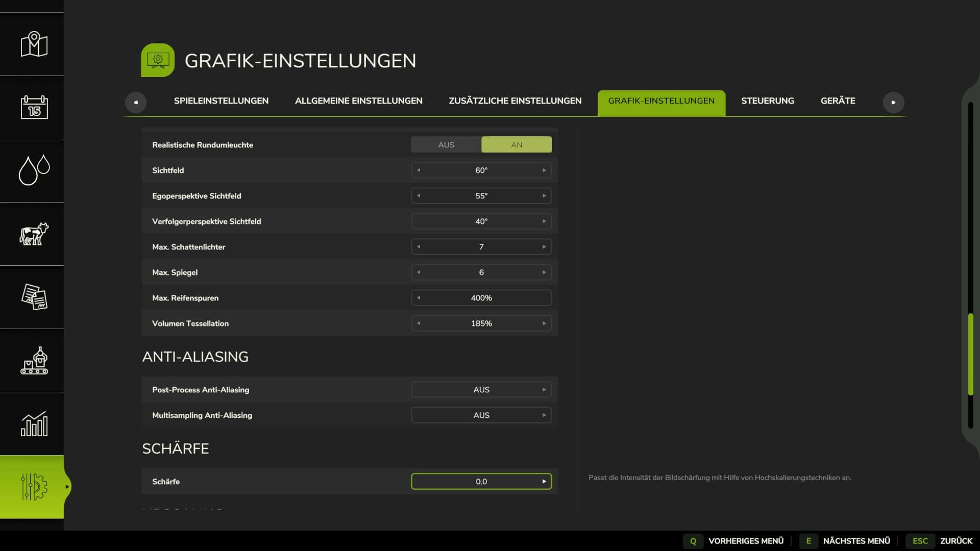The width and height of the screenshot is (980, 551).
Task: Decrease Max. Schattenlichter with left arrow
Action: tap(419, 247)
